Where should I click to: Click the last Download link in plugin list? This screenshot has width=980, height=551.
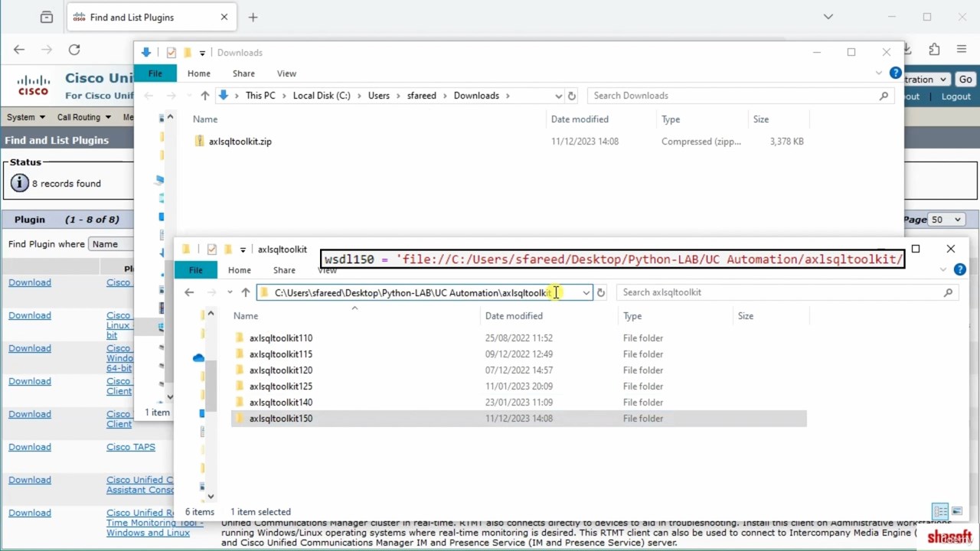[x=30, y=513]
